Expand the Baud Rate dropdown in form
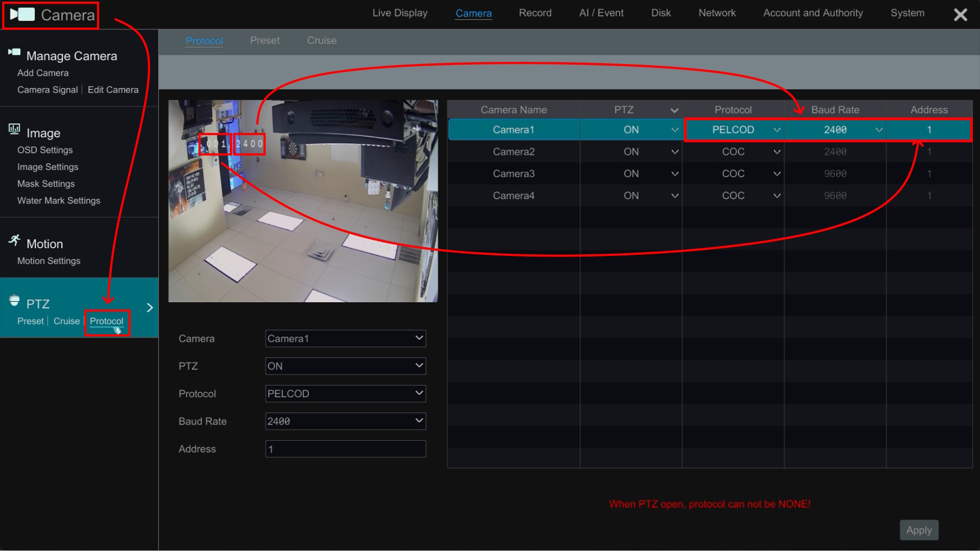 click(345, 421)
